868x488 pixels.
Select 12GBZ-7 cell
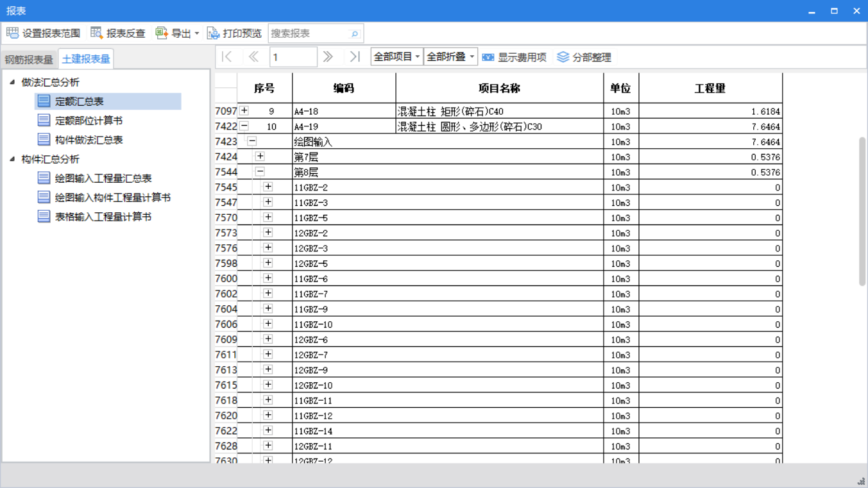point(448,355)
